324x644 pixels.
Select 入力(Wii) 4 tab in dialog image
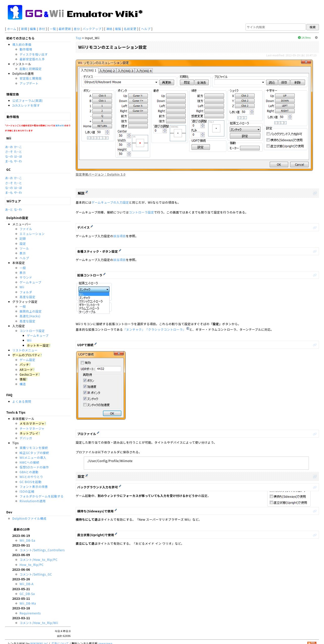pyautogui.click(x=144, y=71)
